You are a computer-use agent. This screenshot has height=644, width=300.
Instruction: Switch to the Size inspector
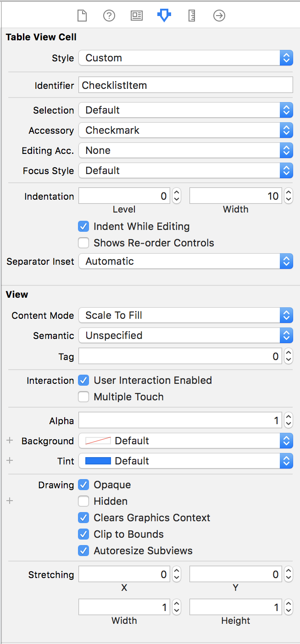pos(192,16)
